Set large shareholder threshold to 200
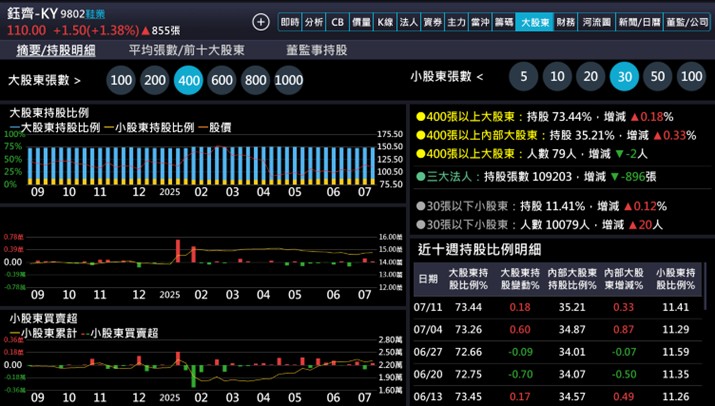The width and height of the screenshot is (715, 406). 155,80
